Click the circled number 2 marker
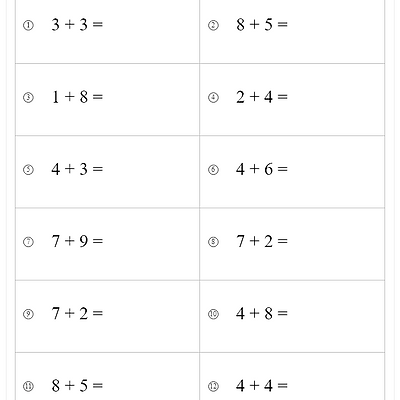This screenshot has height=400, width=400. 213,25
